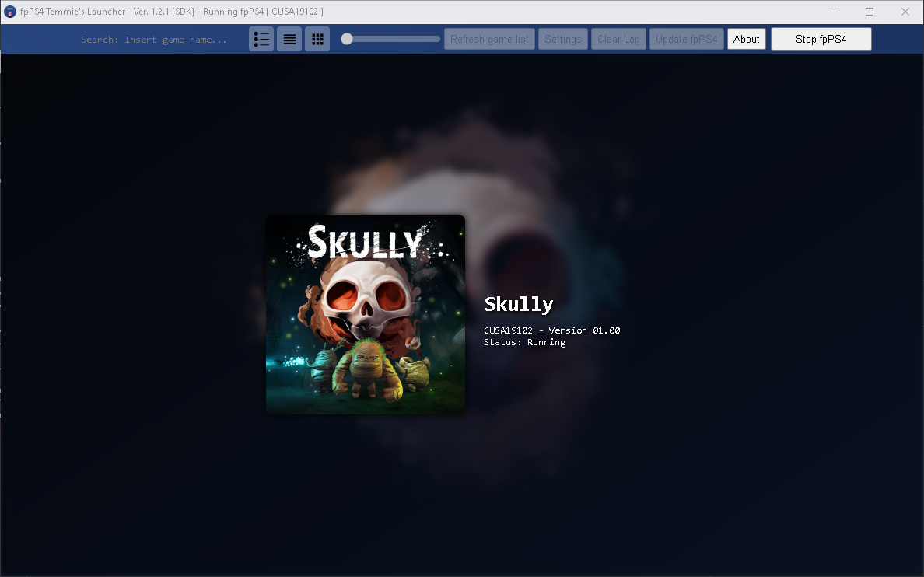924x577 pixels.
Task: Click the Skully title text
Action: point(518,304)
